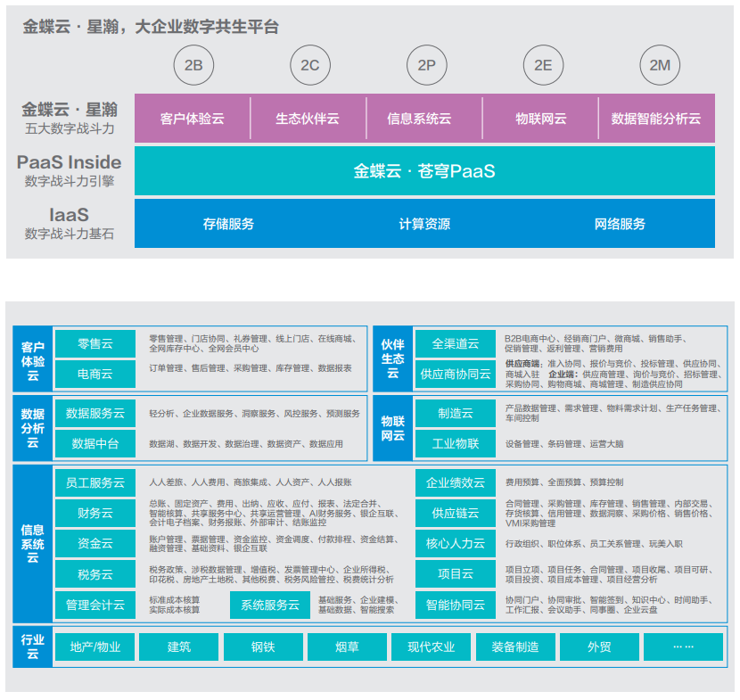Open the 客户体验云 tab

[x=192, y=119]
